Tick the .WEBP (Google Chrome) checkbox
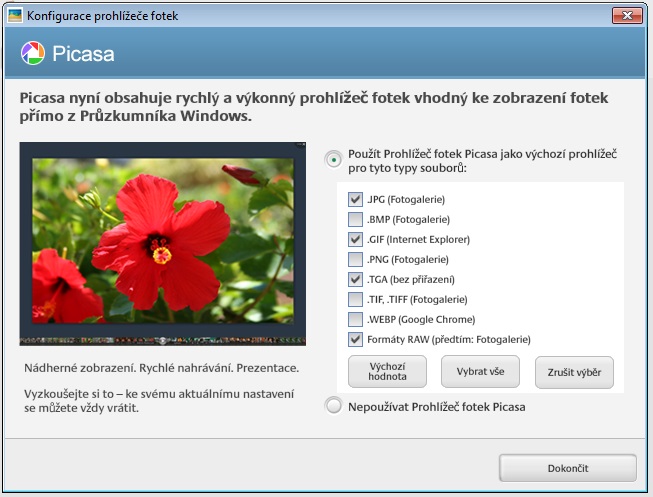Viewport: 653px width, 497px height. point(355,319)
